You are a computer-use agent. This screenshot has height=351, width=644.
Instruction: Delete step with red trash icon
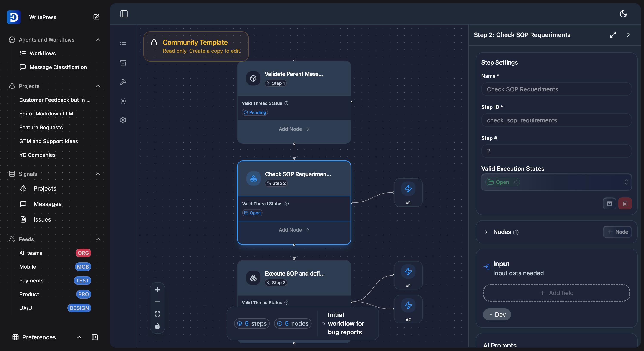(x=625, y=203)
